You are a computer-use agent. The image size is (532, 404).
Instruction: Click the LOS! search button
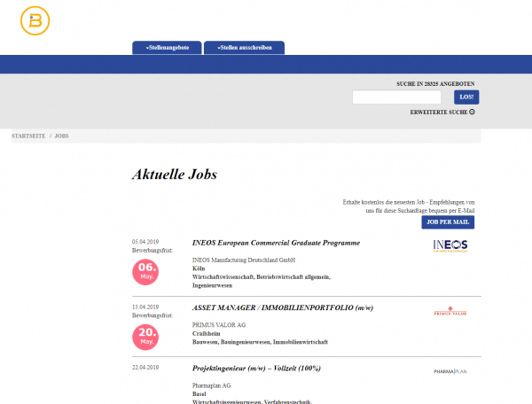pyautogui.click(x=466, y=97)
